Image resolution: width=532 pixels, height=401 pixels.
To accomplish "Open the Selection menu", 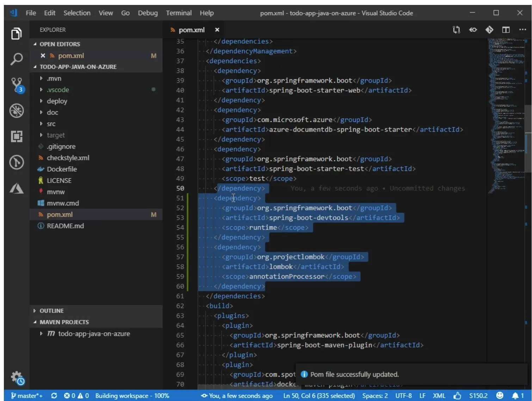I will tap(77, 13).
